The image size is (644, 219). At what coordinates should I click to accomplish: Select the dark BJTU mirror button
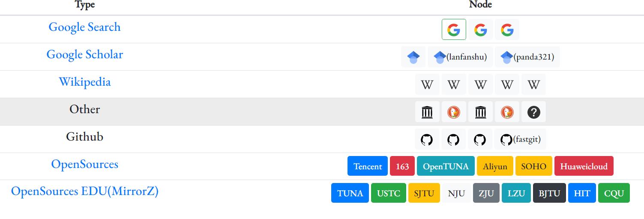[549, 193]
